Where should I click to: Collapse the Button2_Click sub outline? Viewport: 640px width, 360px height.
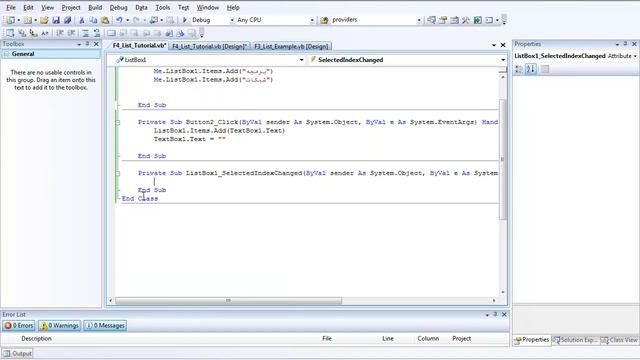point(118,122)
